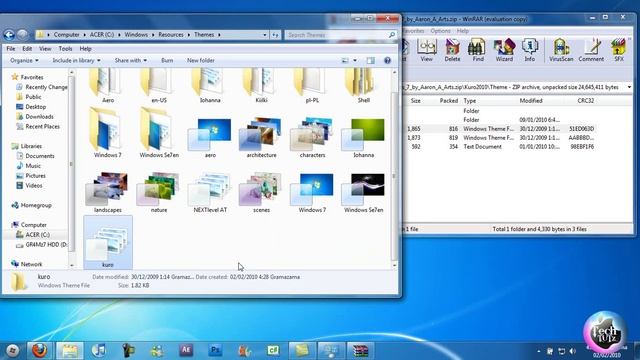Screen dimensions: 640x360
Task: Open the Help menu in Explorer
Action: tap(85, 49)
